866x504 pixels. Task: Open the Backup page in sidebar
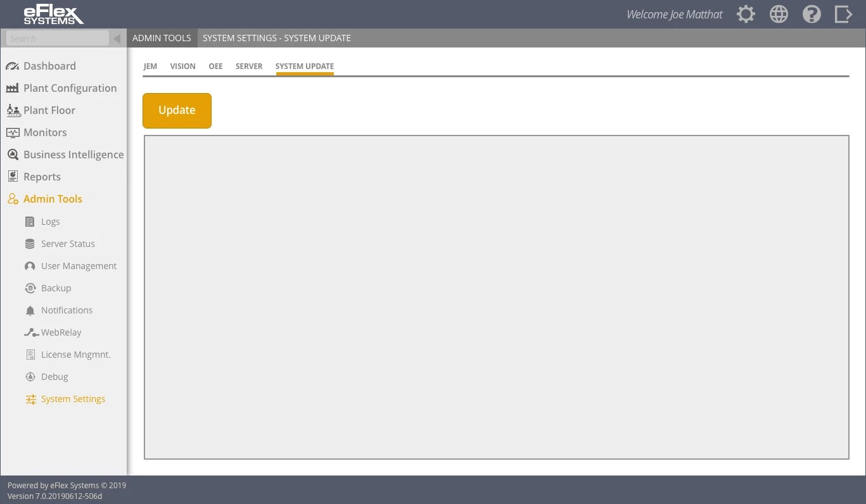coord(56,288)
